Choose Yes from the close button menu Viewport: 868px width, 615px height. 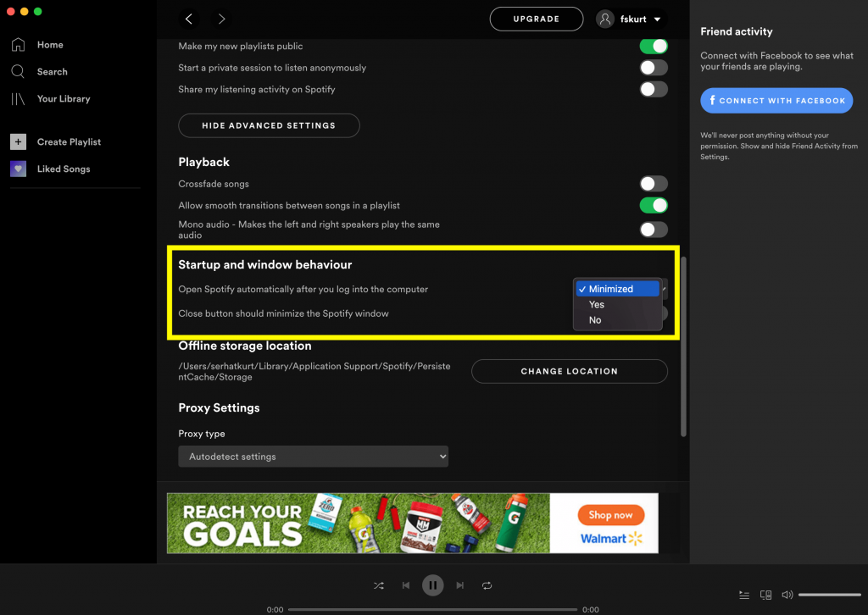click(596, 304)
